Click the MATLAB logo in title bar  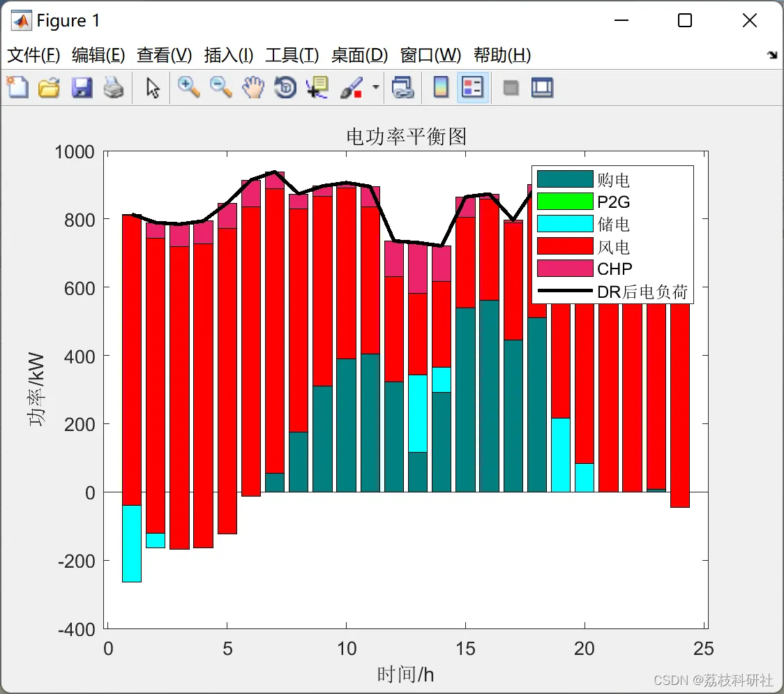(x=22, y=20)
